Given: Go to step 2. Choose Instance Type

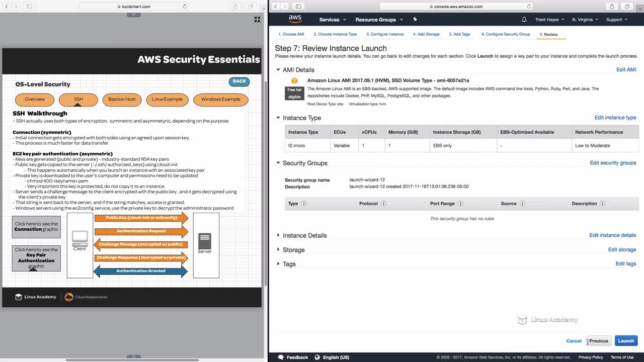Looking at the screenshot, I should click(x=335, y=34).
